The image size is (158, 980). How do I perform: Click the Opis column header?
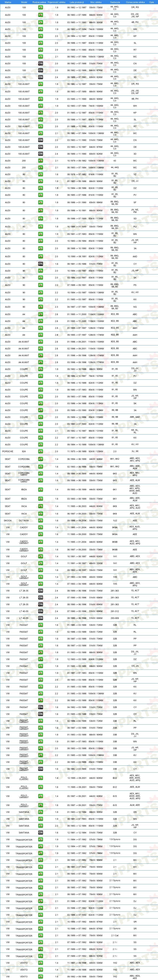click(x=152, y=2)
